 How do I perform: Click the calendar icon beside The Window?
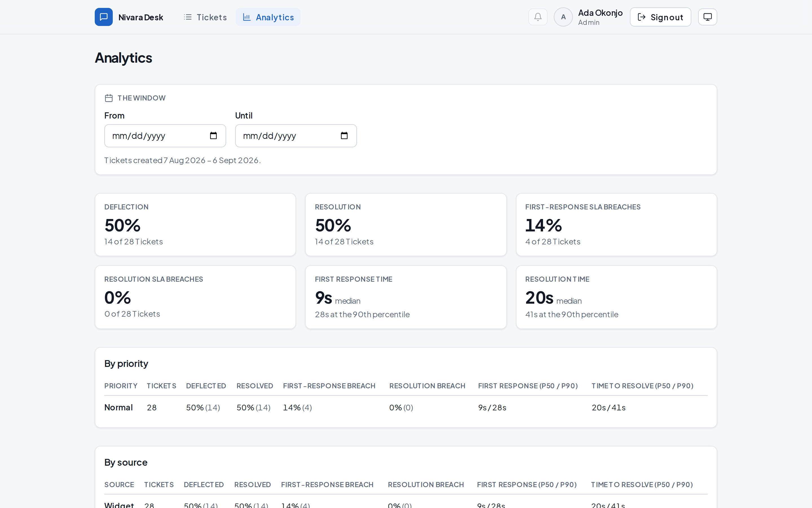tap(109, 98)
